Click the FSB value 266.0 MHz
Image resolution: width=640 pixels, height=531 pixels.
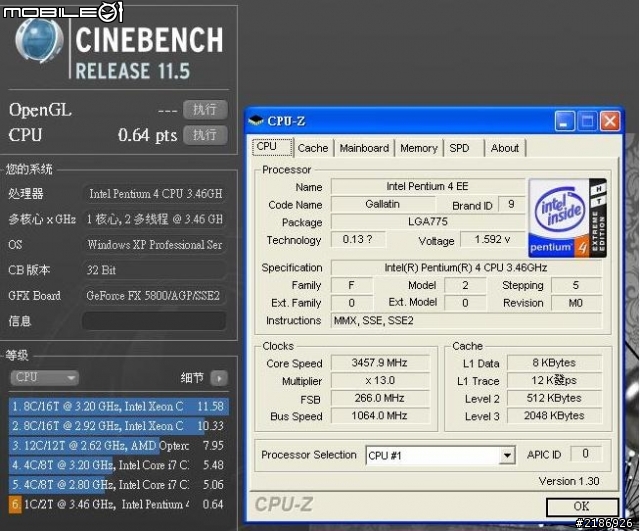380,398
